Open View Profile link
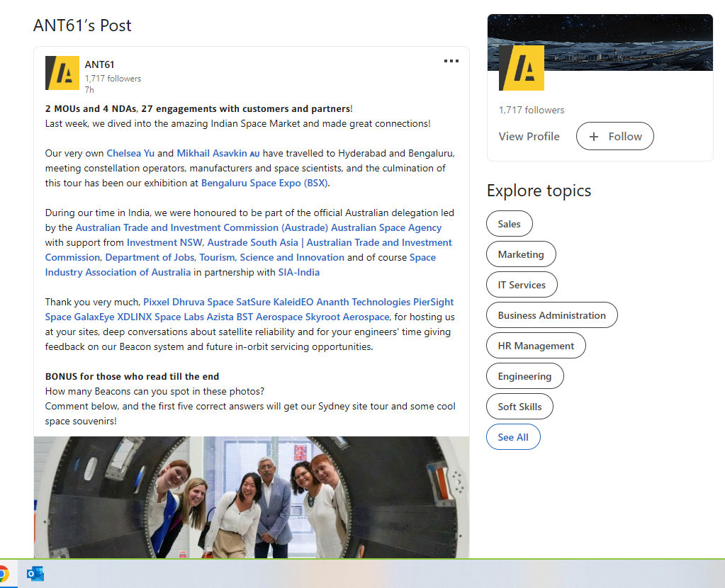The width and height of the screenshot is (725, 588). [529, 136]
